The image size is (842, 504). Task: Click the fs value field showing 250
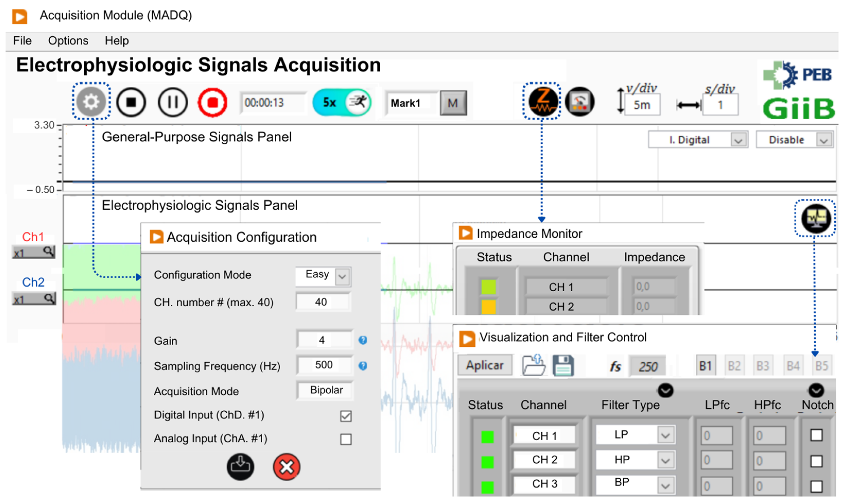(647, 366)
